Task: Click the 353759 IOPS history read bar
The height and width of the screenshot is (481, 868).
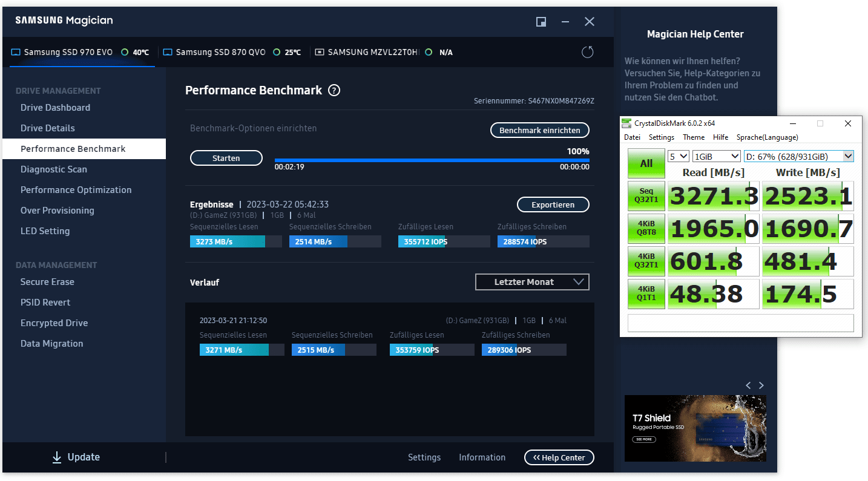Action: 432,350
